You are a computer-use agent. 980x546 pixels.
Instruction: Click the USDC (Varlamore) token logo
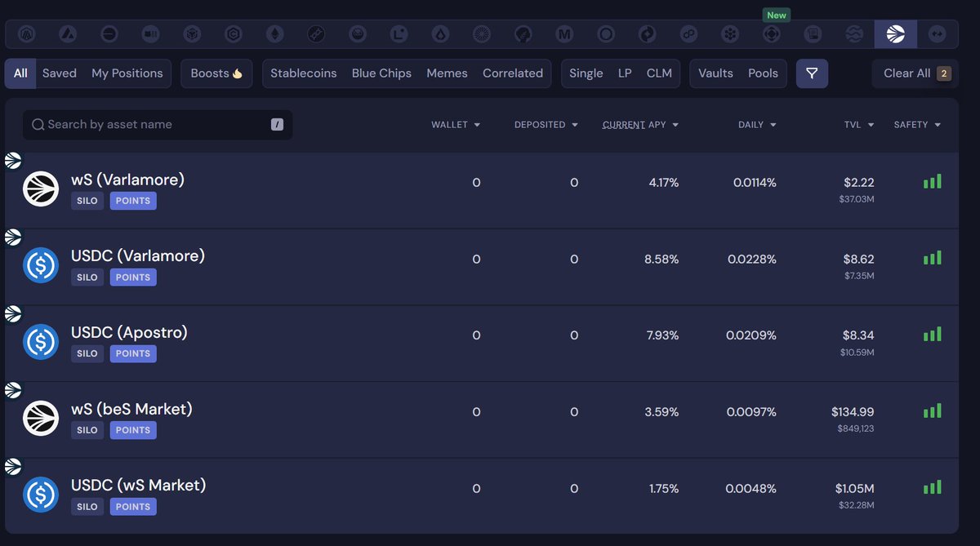[x=41, y=265]
